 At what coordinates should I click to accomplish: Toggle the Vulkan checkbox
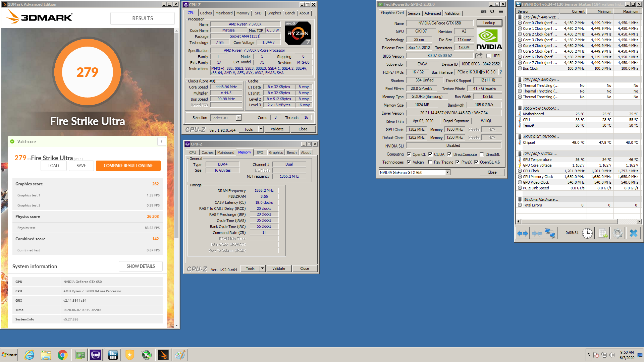pyautogui.click(x=409, y=162)
